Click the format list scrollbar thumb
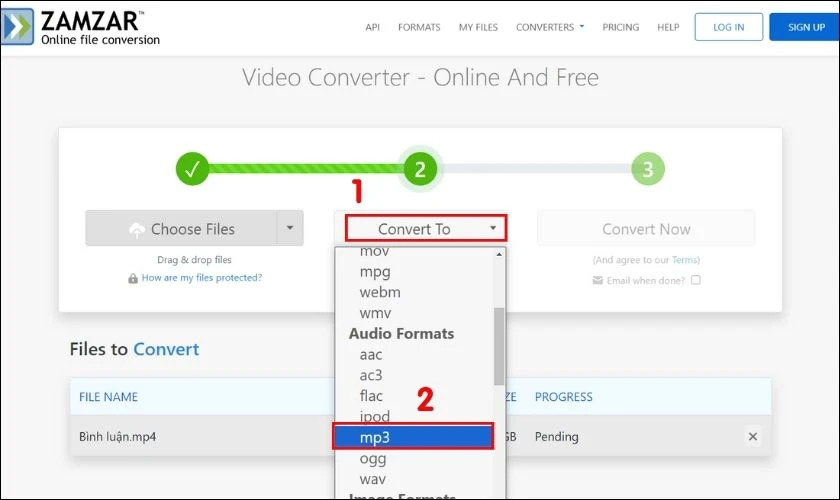 499,346
